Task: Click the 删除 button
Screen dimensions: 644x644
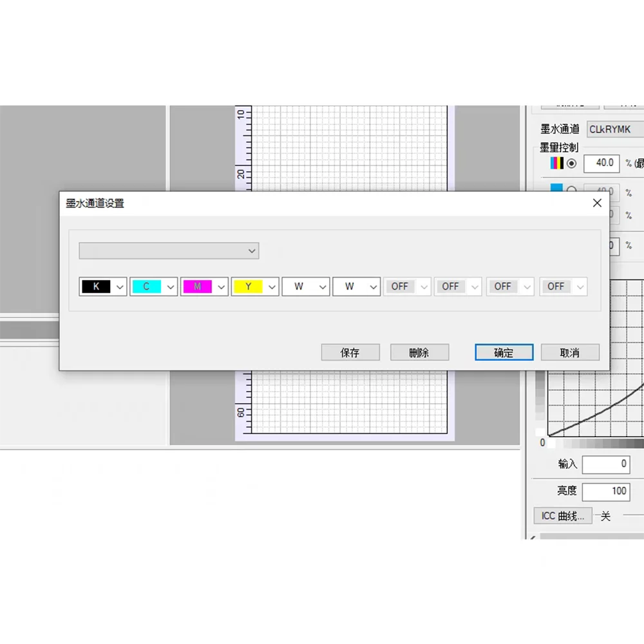Action: click(x=419, y=353)
